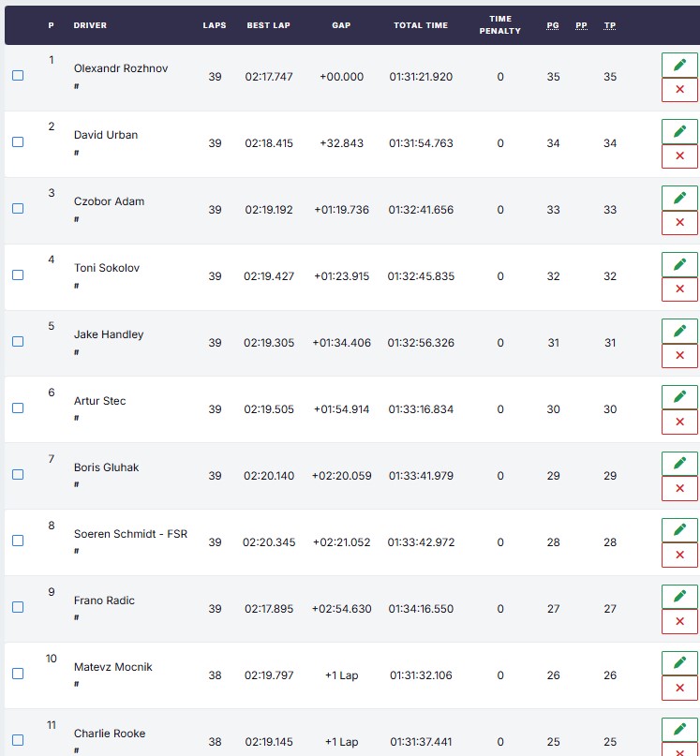Edit Frano Radic's result entry
This screenshot has height=756, width=700.
point(679,598)
